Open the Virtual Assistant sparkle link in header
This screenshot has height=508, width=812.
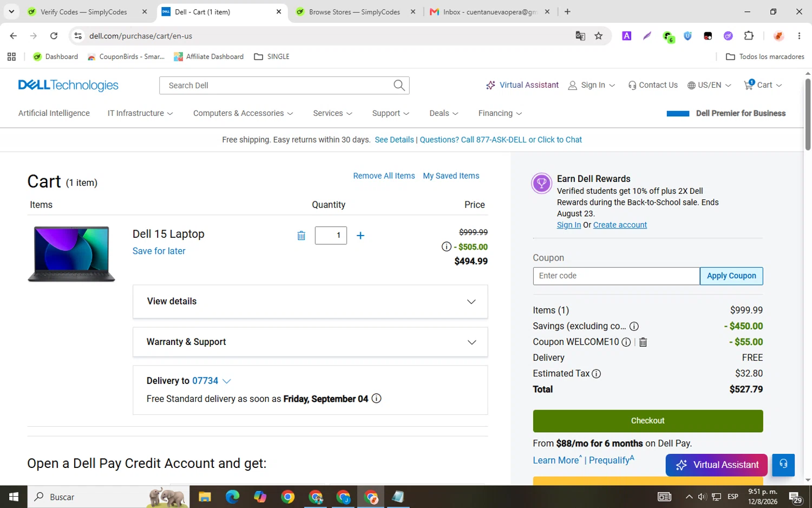(x=522, y=85)
